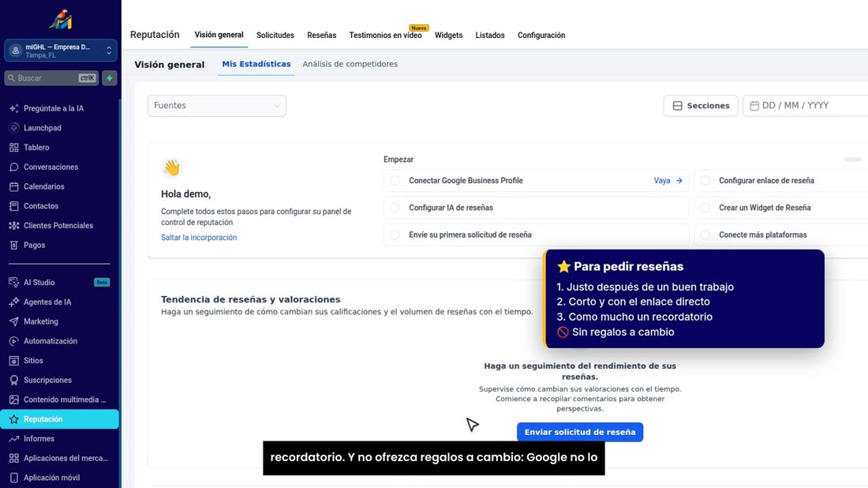This screenshot has width=868, height=488.
Task: Select the Análisis de competidores subtab
Action: point(350,64)
